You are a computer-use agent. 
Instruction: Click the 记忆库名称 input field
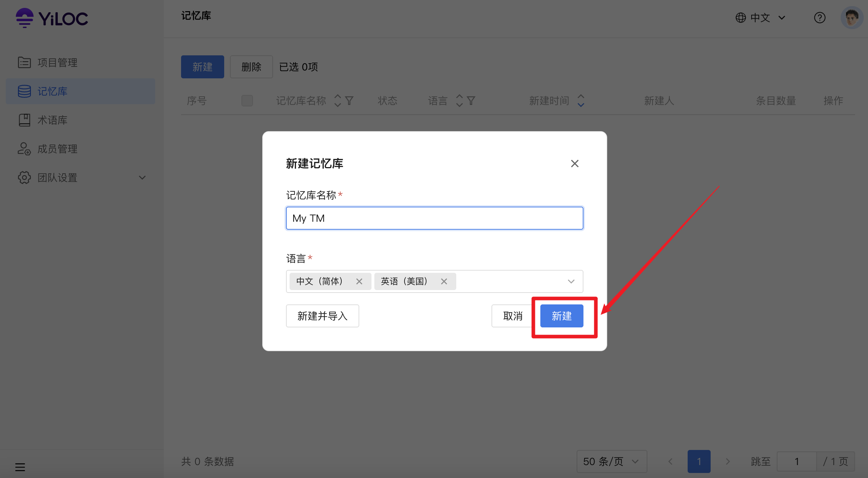[x=435, y=218]
